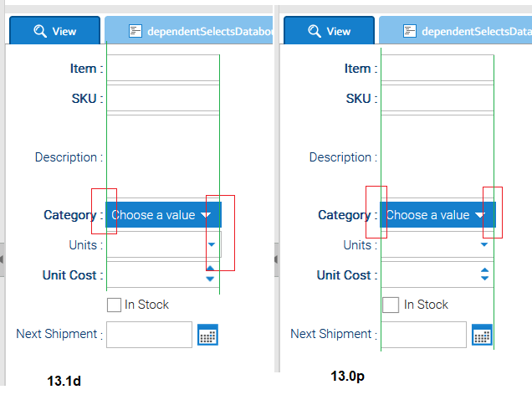Click Next Shipment date field in left form
The width and height of the screenshot is (532, 400).
coord(149,335)
